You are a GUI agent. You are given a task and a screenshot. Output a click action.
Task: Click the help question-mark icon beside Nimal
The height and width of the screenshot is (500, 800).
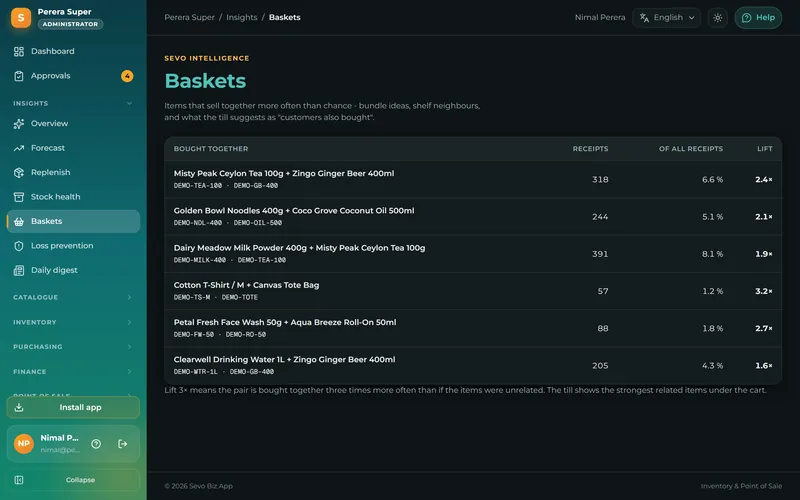[x=96, y=444]
